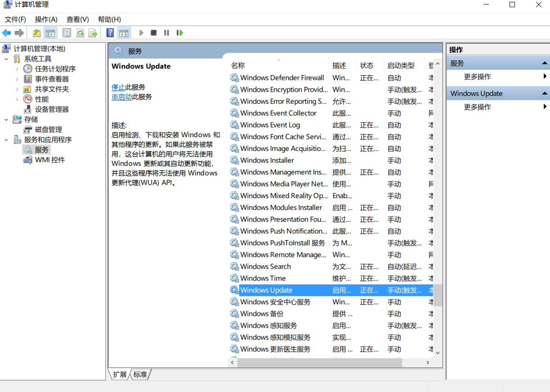550x392 pixels.
Task: Select the Windows 安全中心服务 row
Action: pyautogui.click(x=331, y=302)
